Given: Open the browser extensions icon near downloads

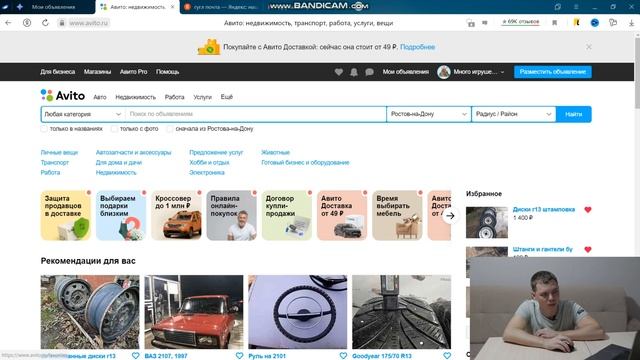Looking at the screenshot, I should tap(613, 23).
